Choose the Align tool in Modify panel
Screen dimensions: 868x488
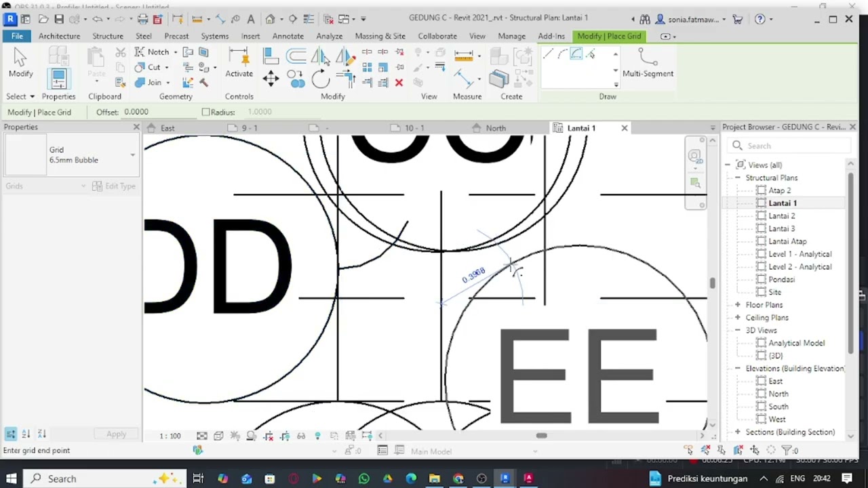(x=270, y=56)
